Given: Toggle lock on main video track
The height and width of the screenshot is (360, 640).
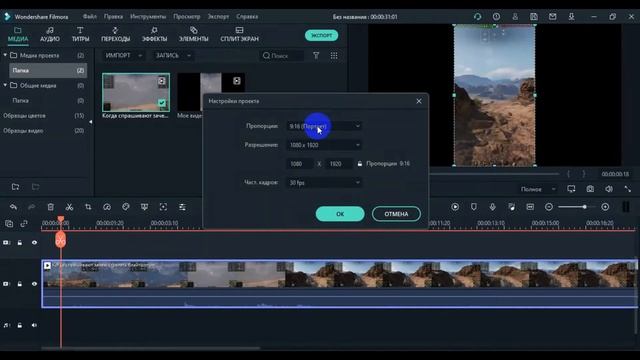Looking at the screenshot, I should [x=20, y=284].
